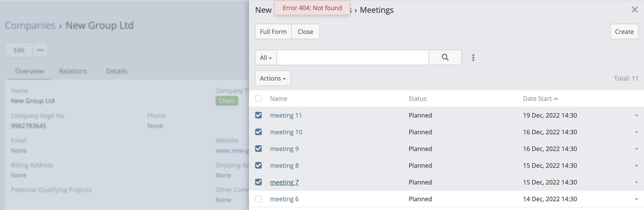The width and height of the screenshot is (644, 210).
Task: Dismiss the Error 404 notification
Action: (312, 8)
